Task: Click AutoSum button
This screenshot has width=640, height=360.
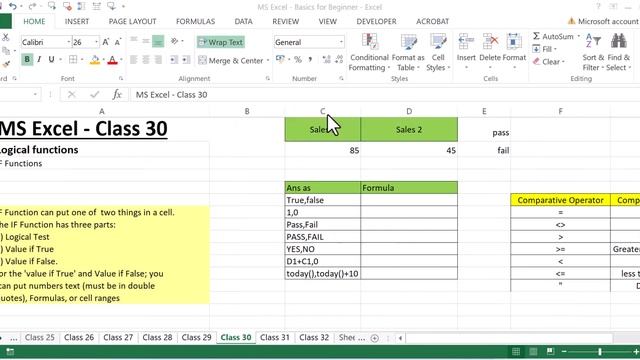Action: (553, 36)
